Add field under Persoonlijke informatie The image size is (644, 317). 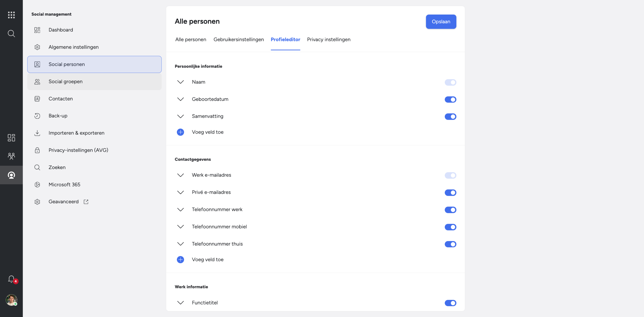click(x=180, y=132)
